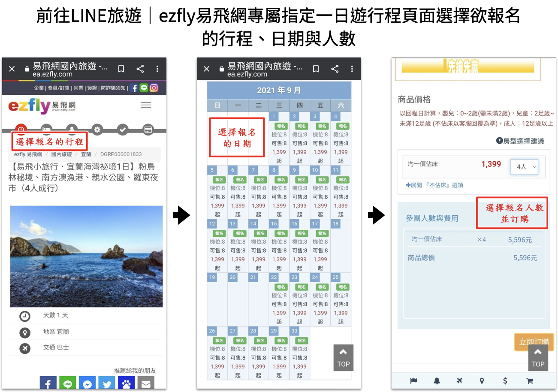Screen dimensions: 558x392
Task: Select the gear step icon in the progress bar
Action: pos(97,129)
